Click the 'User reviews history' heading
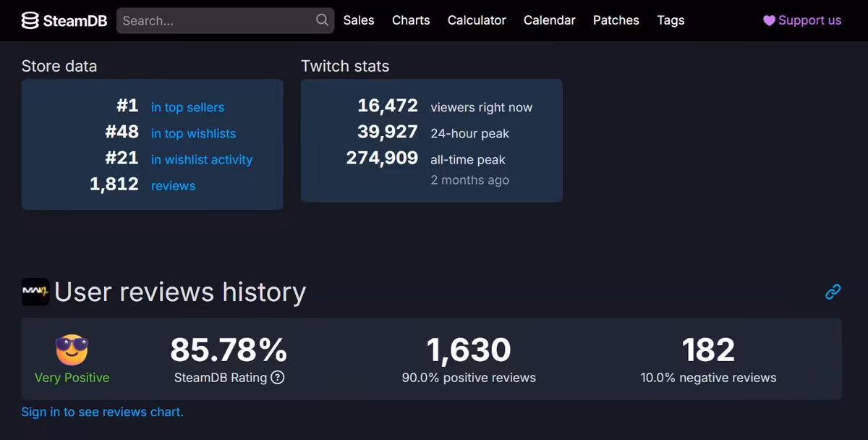This screenshot has height=440, width=868. (180, 292)
